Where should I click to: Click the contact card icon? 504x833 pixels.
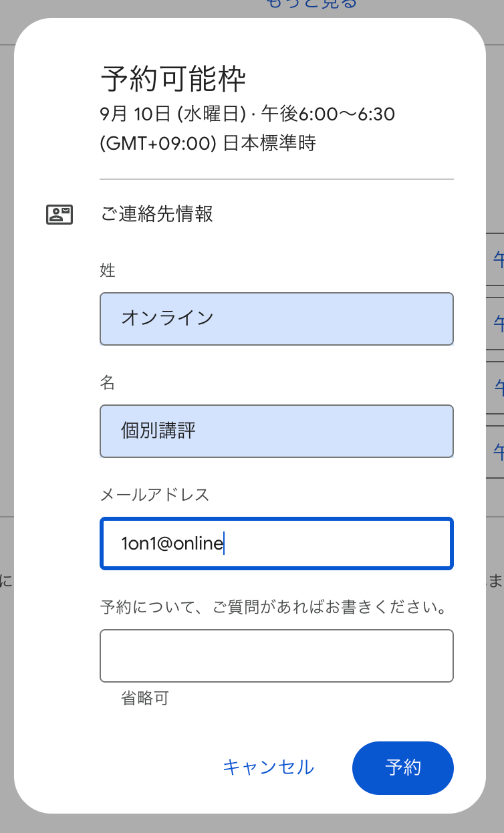click(x=59, y=214)
